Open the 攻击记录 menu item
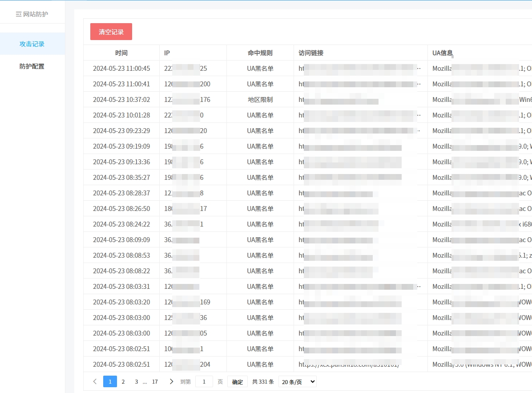This screenshot has height=393, width=532. click(x=32, y=44)
